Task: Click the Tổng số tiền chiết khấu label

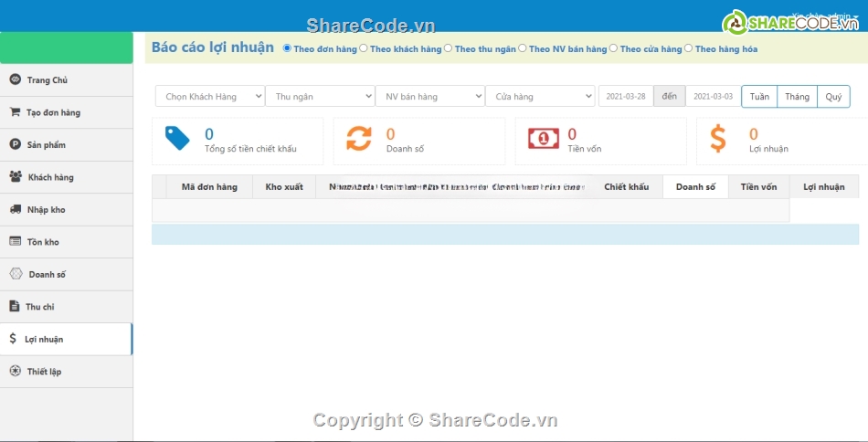Action: (250, 149)
